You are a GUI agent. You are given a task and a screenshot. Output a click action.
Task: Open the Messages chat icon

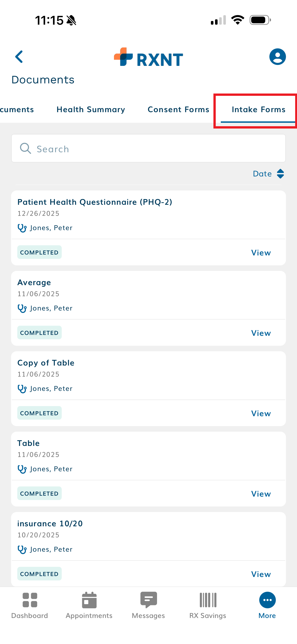[x=148, y=600]
